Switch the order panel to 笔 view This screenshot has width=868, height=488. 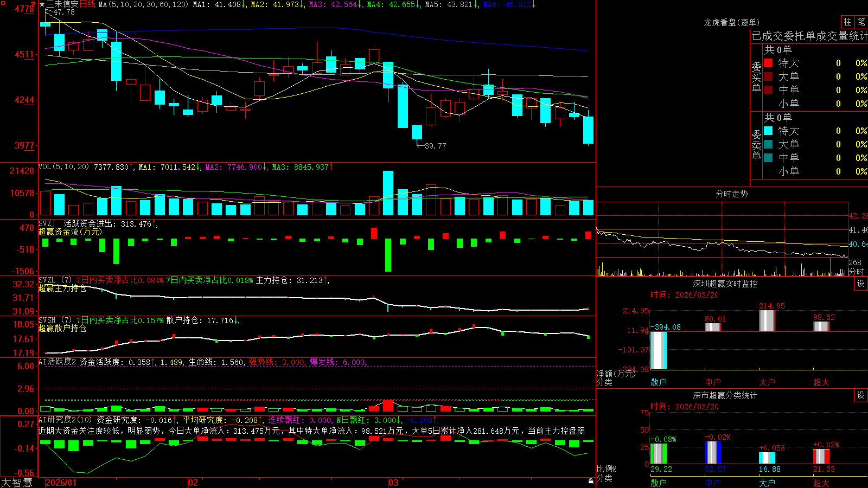[861, 22]
